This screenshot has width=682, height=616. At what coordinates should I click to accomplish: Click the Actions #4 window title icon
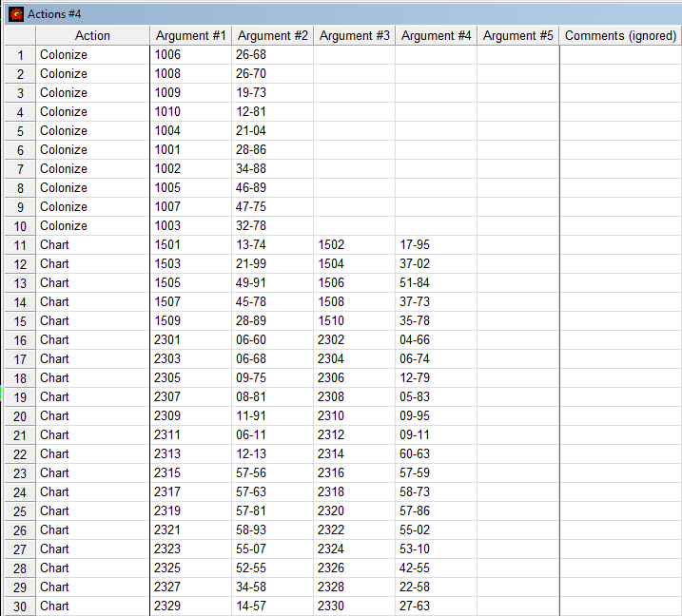pos(16,13)
